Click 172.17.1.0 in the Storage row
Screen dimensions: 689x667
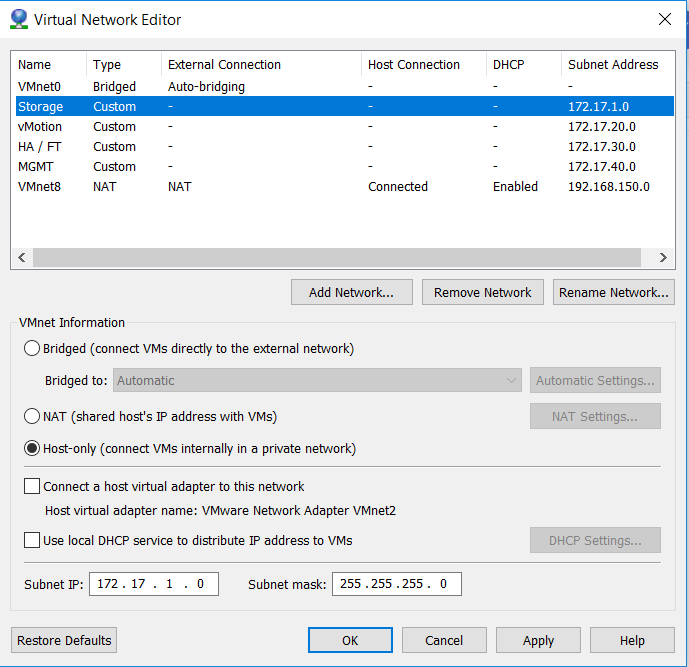pyautogui.click(x=598, y=106)
